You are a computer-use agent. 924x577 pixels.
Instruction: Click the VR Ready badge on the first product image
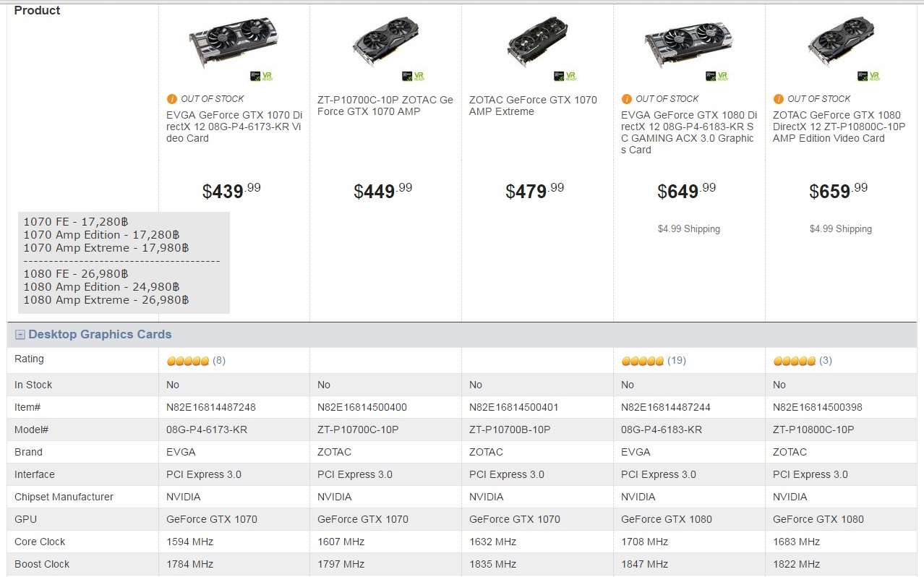pos(262,76)
